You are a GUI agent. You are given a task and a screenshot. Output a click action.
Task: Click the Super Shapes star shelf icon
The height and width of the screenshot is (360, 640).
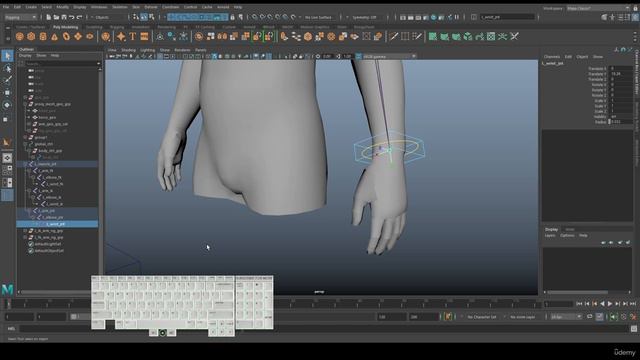pos(121,37)
